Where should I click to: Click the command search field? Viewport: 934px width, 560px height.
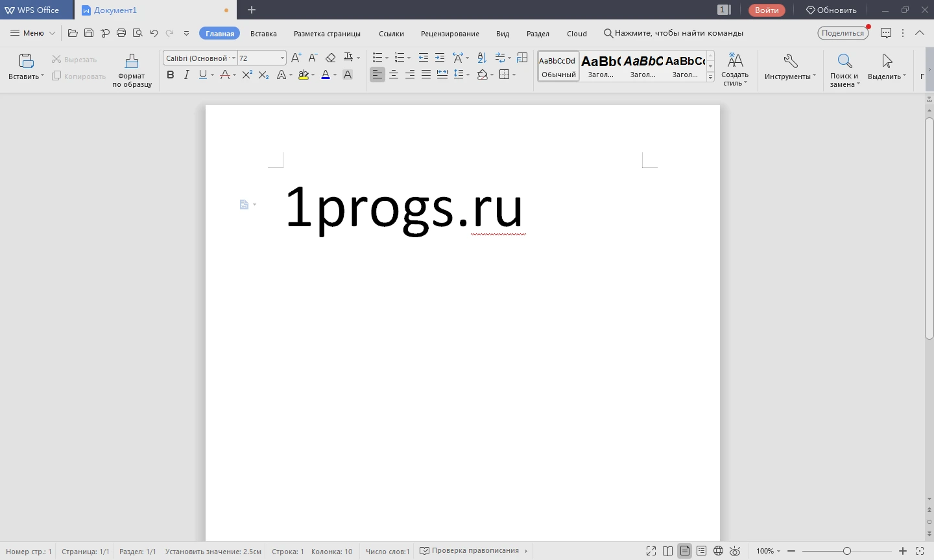click(x=673, y=33)
